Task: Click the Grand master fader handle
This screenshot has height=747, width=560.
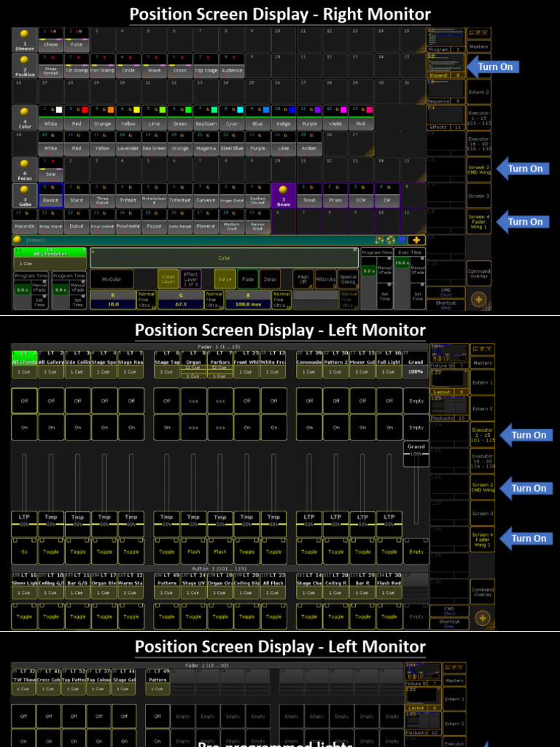Action: [416, 454]
